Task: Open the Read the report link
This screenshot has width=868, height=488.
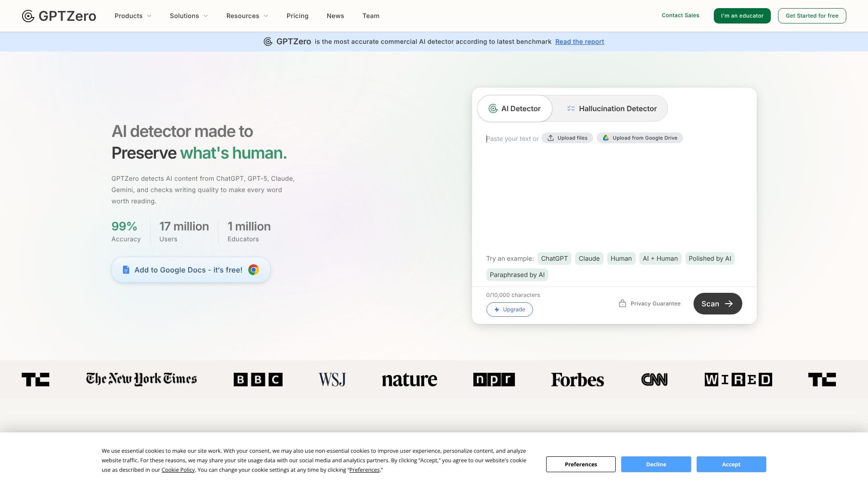Action: 580,42
